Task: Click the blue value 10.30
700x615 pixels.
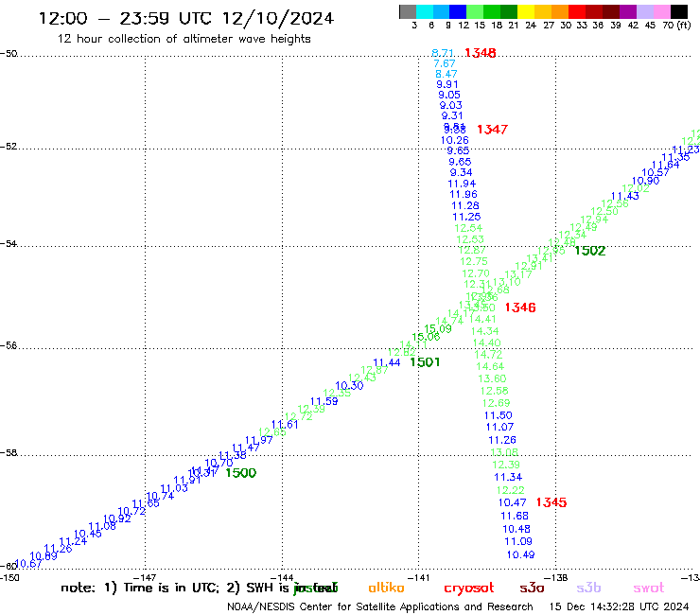Action: click(349, 385)
